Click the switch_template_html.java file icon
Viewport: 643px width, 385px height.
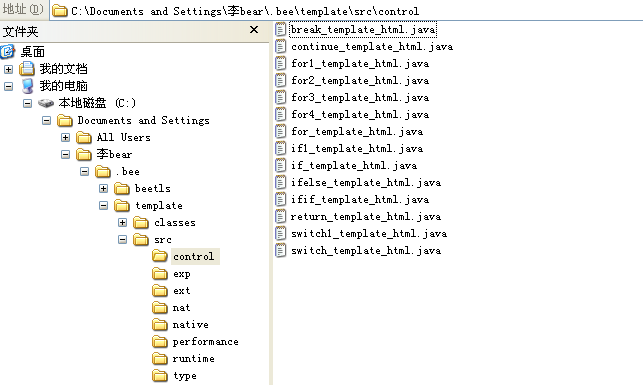click(280, 251)
